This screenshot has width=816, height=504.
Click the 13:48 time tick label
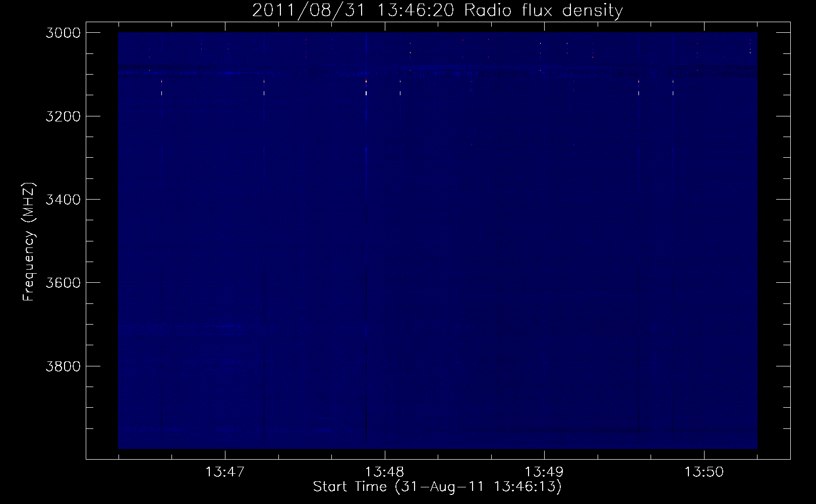point(385,472)
